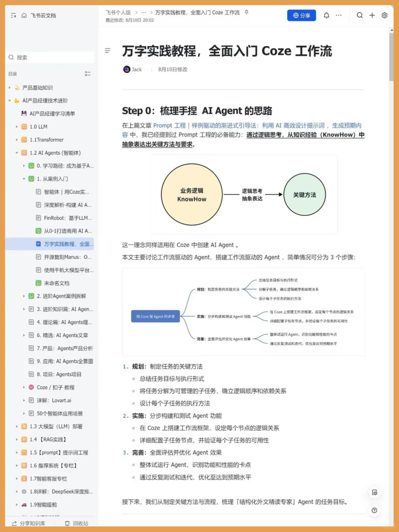
Task: Click folder icon of 1.6 推荐系统【专栏】
Action: point(24,465)
